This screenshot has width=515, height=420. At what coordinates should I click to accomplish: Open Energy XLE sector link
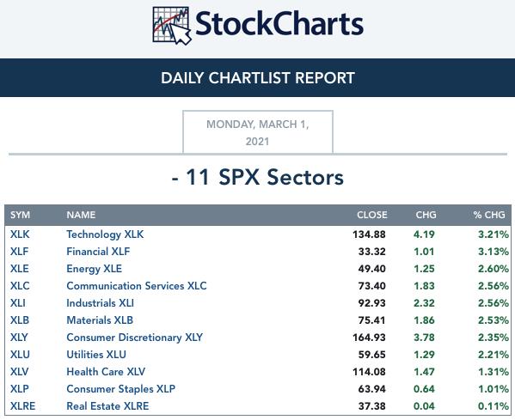click(95, 269)
